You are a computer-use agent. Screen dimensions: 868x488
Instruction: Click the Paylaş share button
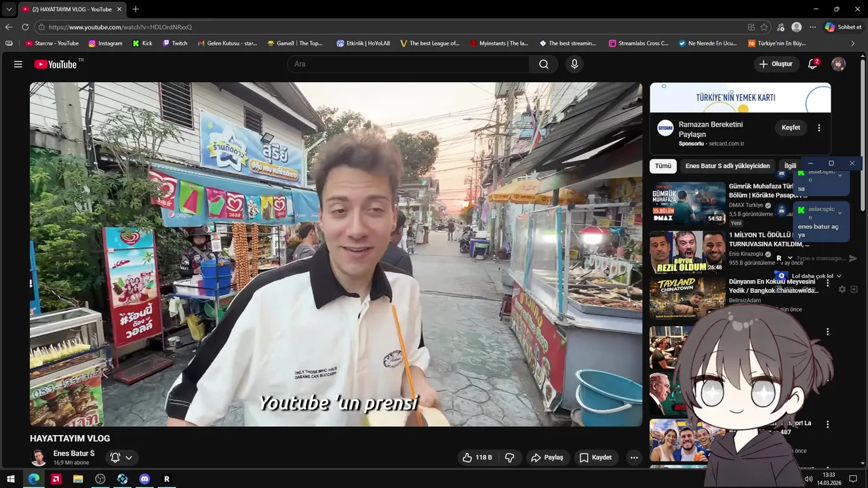click(x=547, y=457)
